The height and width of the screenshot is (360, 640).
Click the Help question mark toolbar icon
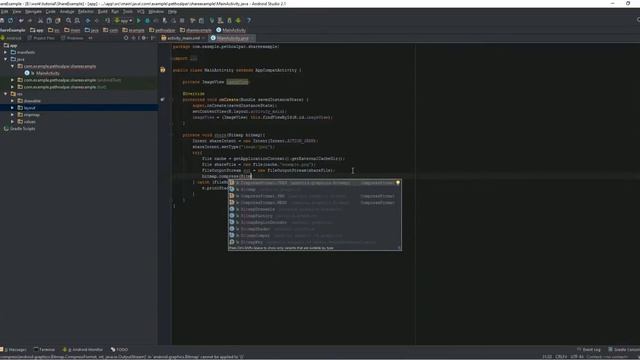pyautogui.click(x=249, y=20)
